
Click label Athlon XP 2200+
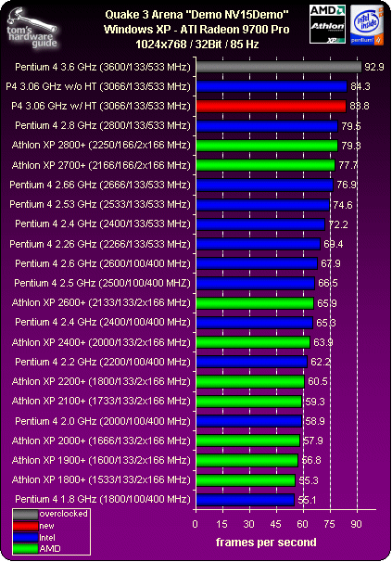101,381
